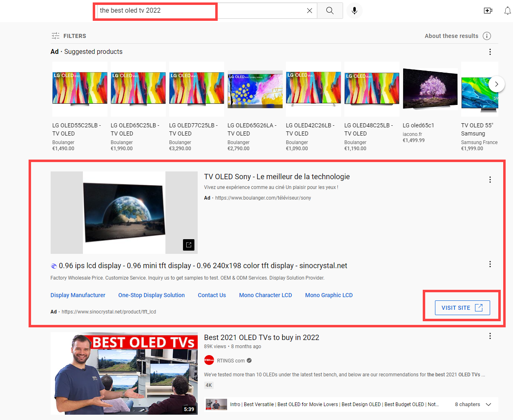Click the search magnifier icon
Screen dimensions: 513x420
(x=330, y=11)
